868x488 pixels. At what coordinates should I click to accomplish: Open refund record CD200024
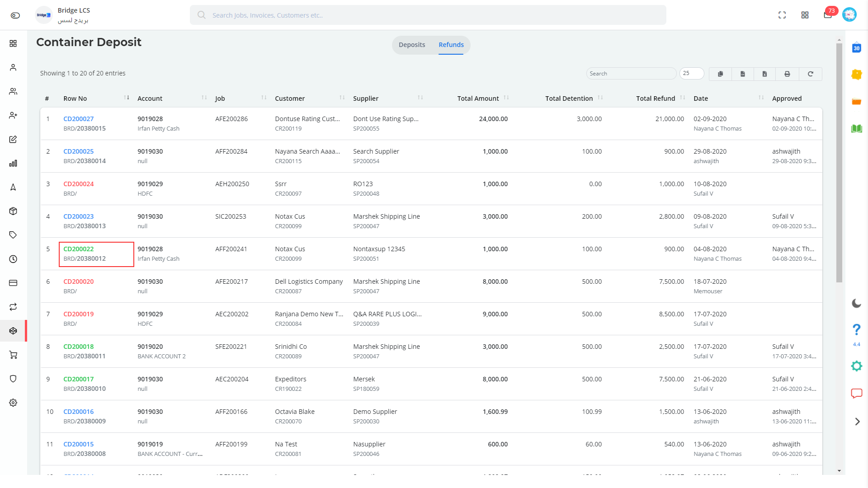79,184
